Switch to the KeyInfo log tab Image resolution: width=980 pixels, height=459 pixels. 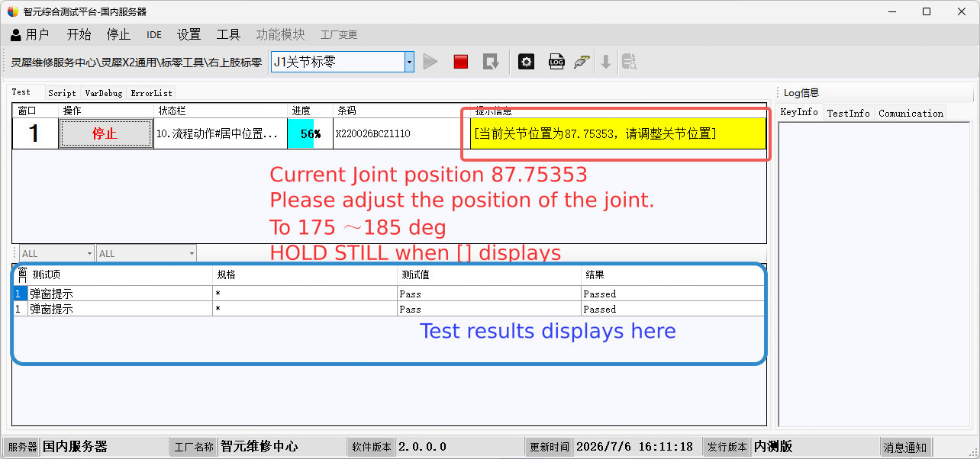point(799,112)
